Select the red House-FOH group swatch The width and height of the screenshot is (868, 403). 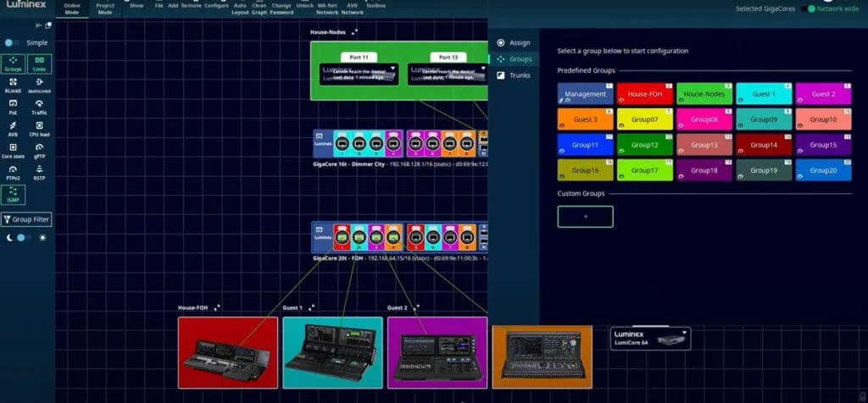[x=645, y=94]
